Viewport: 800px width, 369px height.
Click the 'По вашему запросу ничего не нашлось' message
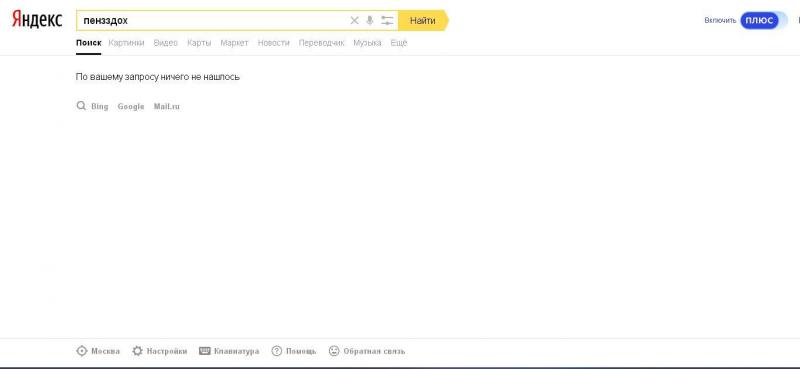pos(158,77)
